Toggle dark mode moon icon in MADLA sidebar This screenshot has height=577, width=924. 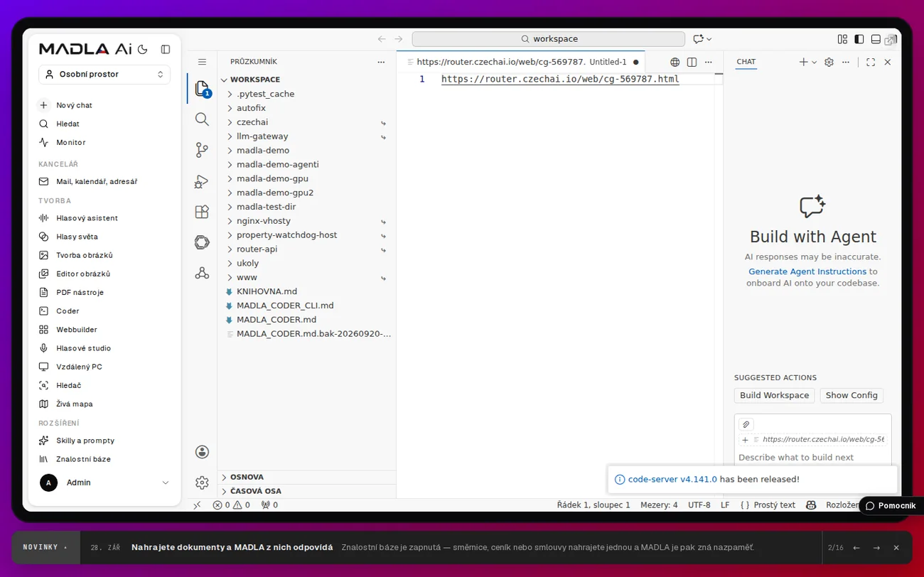[x=143, y=49]
